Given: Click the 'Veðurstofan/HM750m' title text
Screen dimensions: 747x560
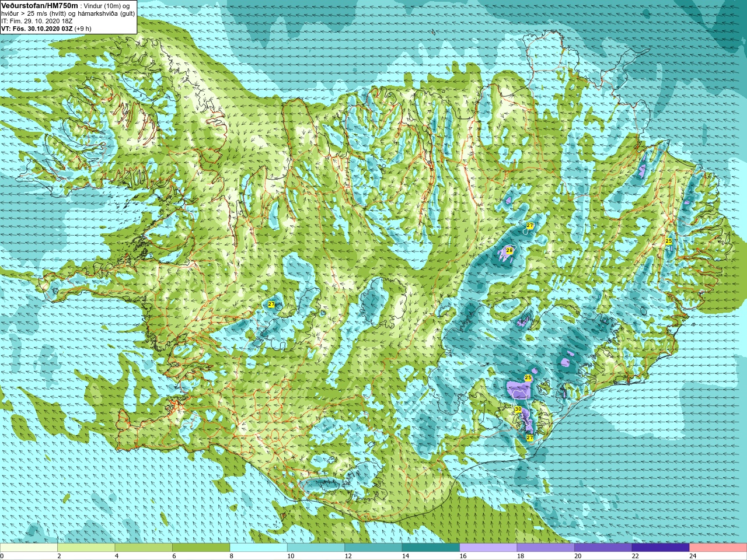Looking at the screenshot, I should pyautogui.click(x=40, y=5).
